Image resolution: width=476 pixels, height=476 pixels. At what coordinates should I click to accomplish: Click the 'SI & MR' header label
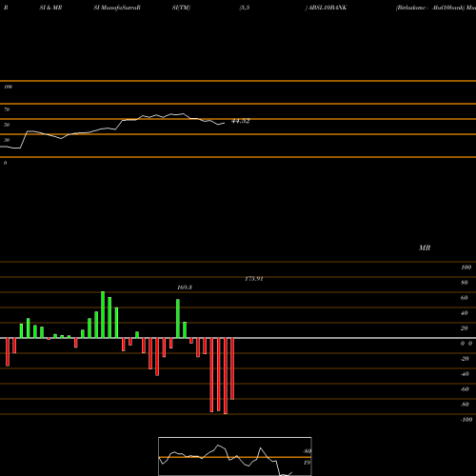tap(50, 8)
